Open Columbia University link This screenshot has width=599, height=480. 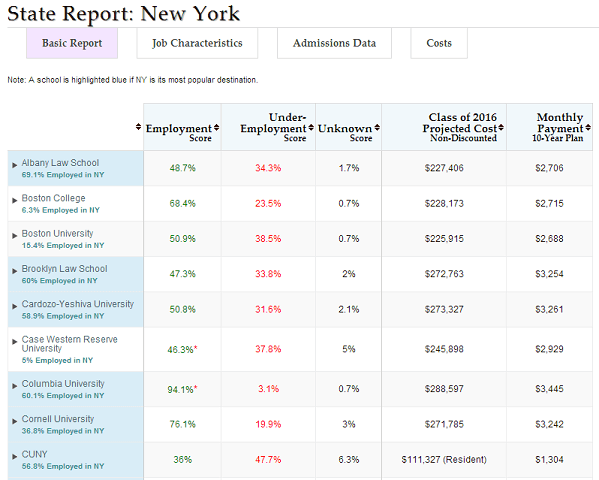click(x=63, y=383)
